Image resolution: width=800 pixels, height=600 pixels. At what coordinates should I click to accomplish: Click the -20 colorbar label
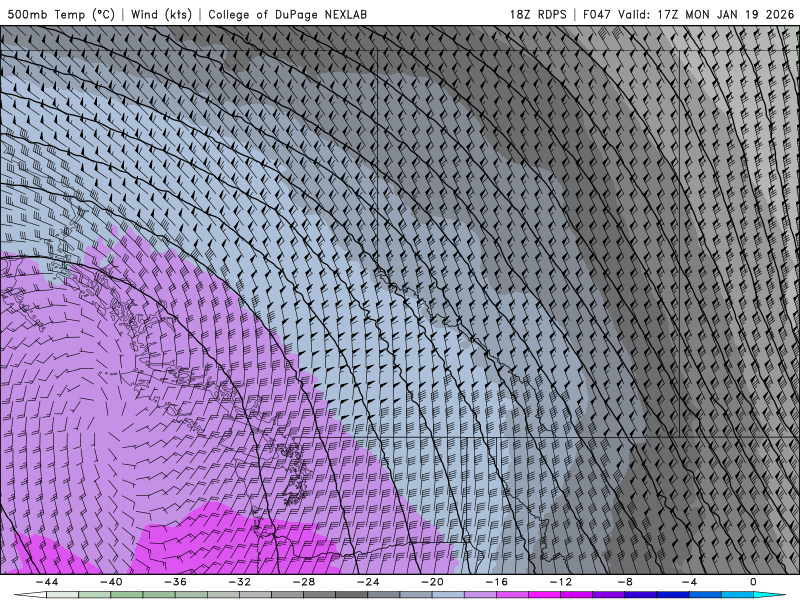pyautogui.click(x=433, y=582)
